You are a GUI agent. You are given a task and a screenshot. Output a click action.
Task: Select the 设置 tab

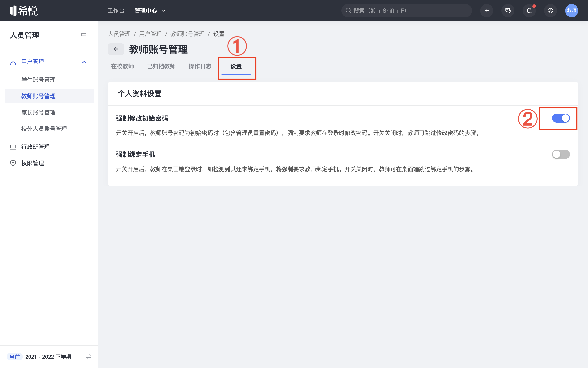pyautogui.click(x=236, y=66)
